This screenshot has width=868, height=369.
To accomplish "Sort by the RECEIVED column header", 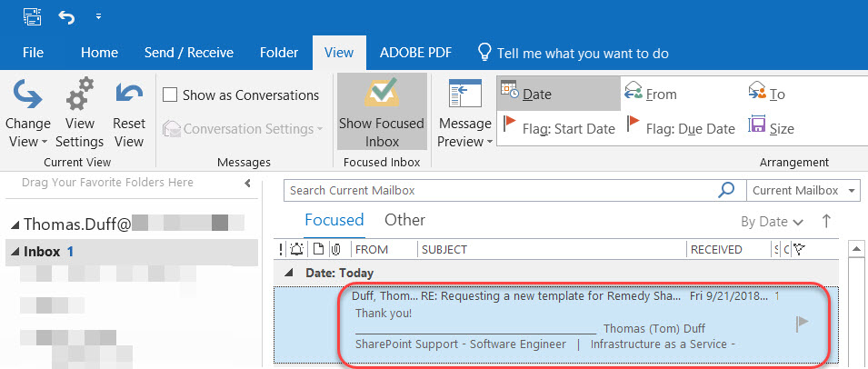I will coord(729,250).
